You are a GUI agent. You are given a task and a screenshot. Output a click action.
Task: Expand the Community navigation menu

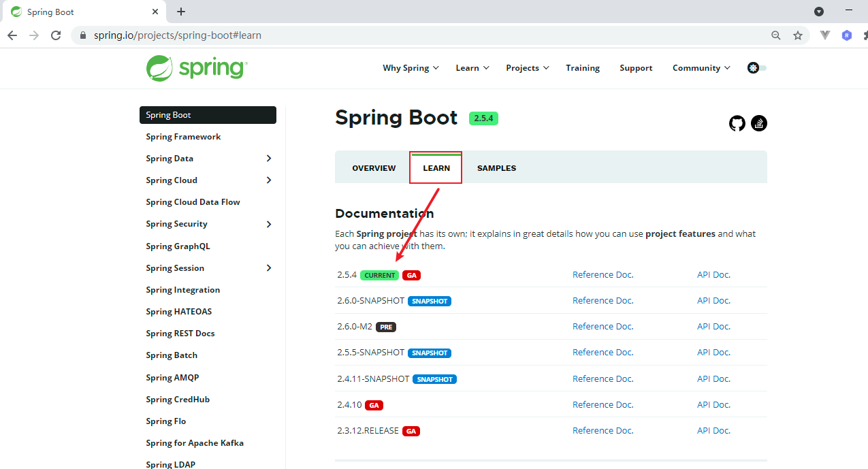701,68
